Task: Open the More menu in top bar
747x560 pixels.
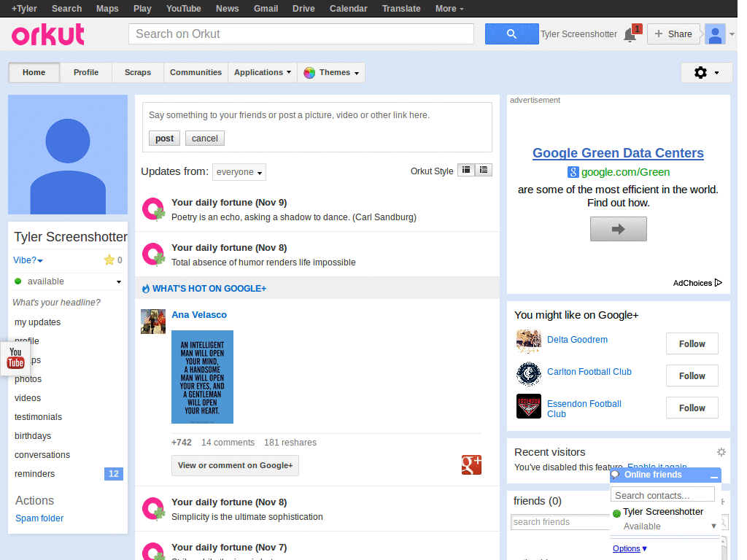Action: (449, 9)
